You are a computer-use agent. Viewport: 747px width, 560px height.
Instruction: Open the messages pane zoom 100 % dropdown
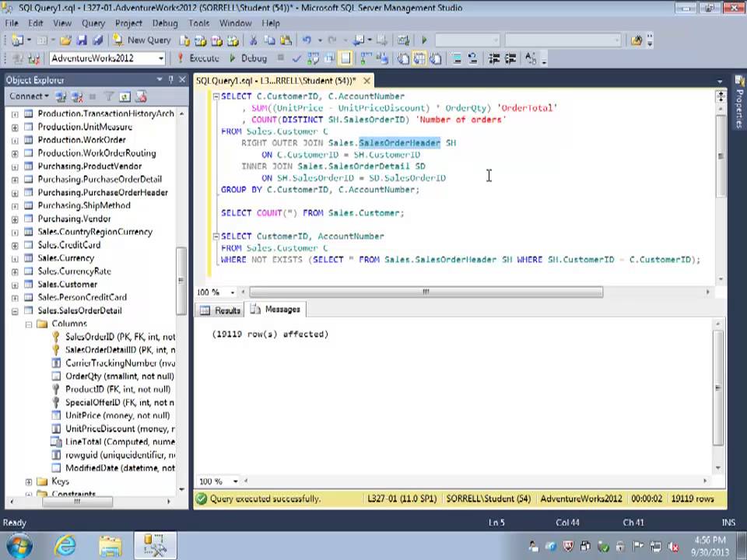coord(235,481)
